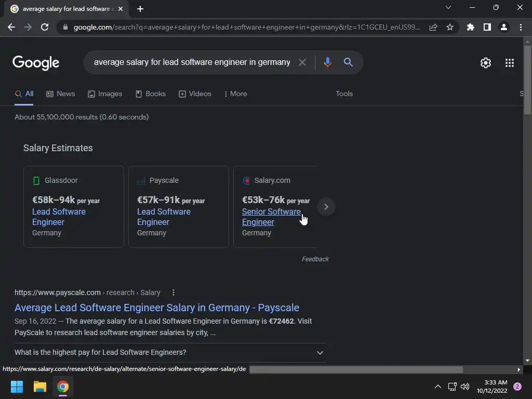The image size is (532, 399).
Task: Click the €58k–94k per year figure
Action: [x=66, y=200]
